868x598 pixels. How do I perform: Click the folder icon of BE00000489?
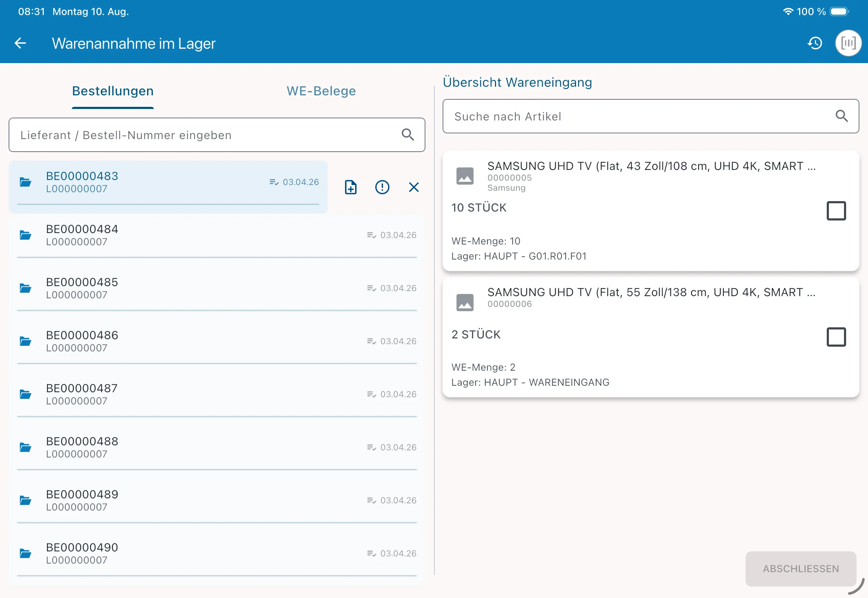point(25,500)
